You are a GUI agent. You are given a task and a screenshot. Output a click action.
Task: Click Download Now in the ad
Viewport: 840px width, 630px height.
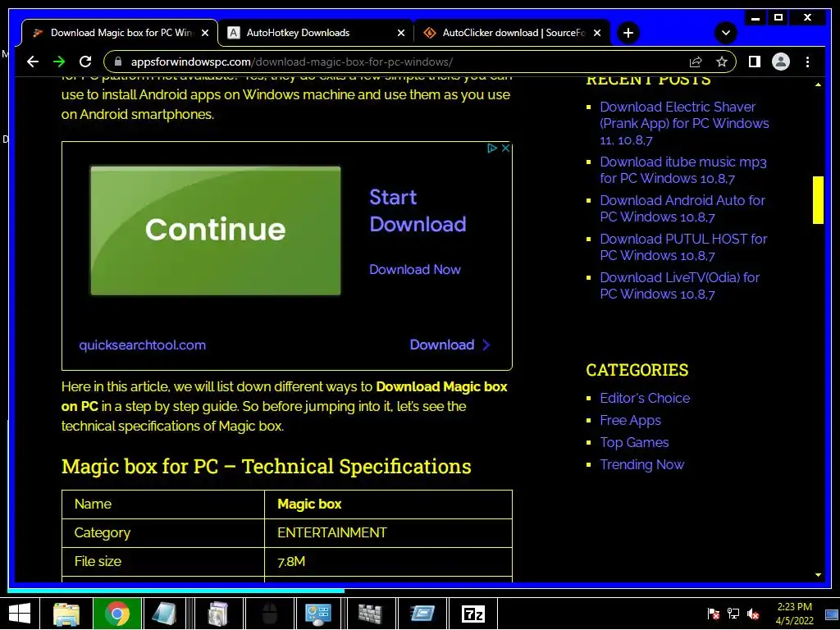(414, 269)
